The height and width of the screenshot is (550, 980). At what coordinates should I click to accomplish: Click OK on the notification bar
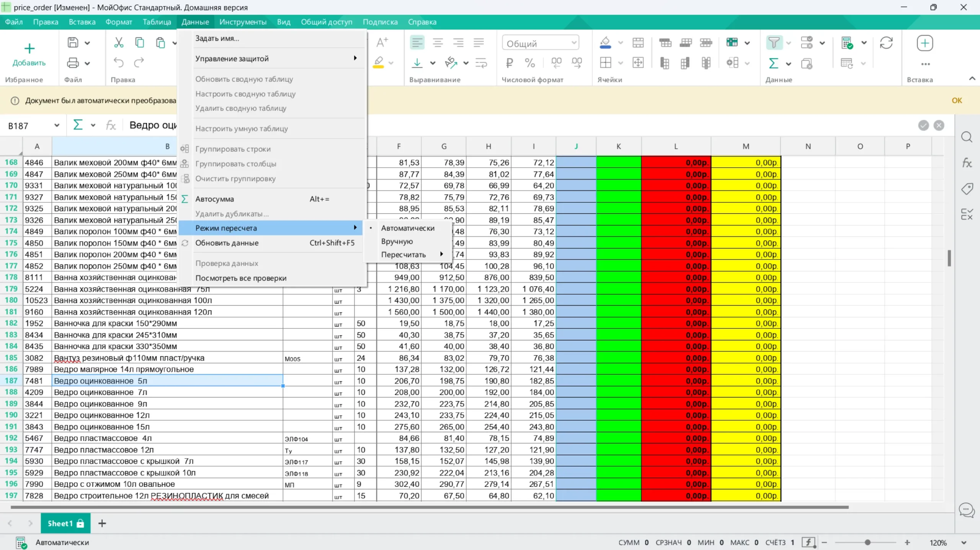(957, 100)
